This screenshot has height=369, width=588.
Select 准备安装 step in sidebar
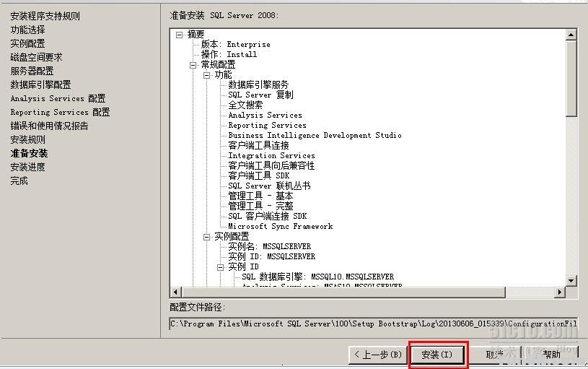coord(30,154)
